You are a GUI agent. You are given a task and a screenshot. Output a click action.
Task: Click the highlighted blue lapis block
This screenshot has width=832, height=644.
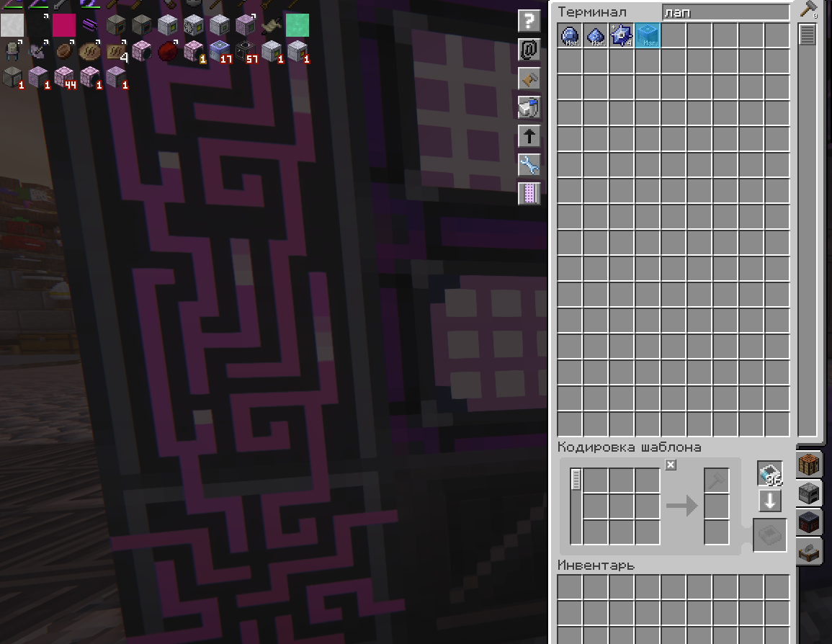[x=648, y=35]
